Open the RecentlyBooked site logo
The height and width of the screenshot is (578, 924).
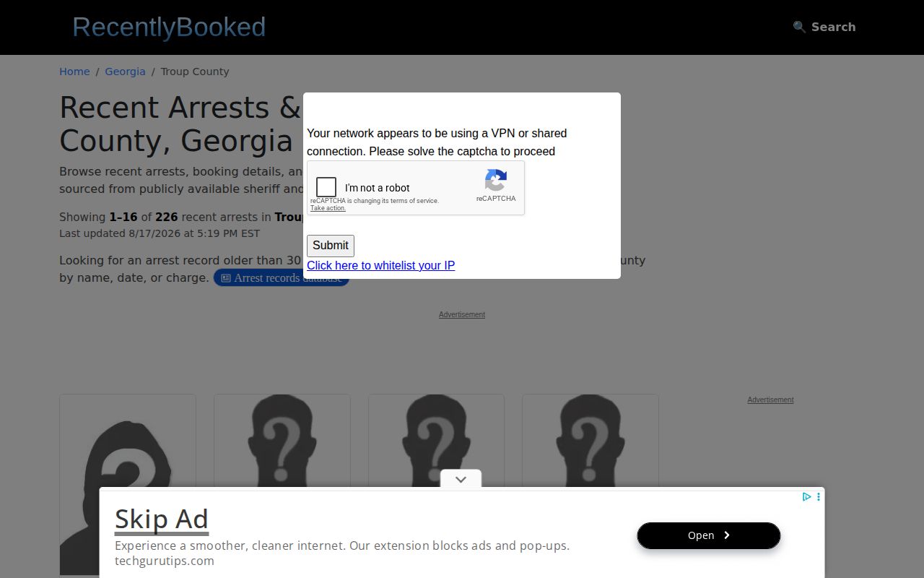pyautogui.click(x=169, y=27)
